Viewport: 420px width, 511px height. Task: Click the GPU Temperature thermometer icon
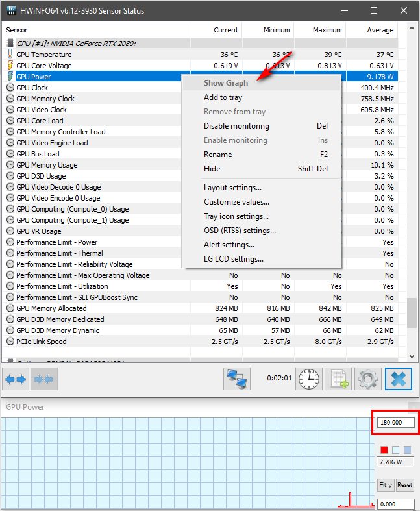click(10, 54)
